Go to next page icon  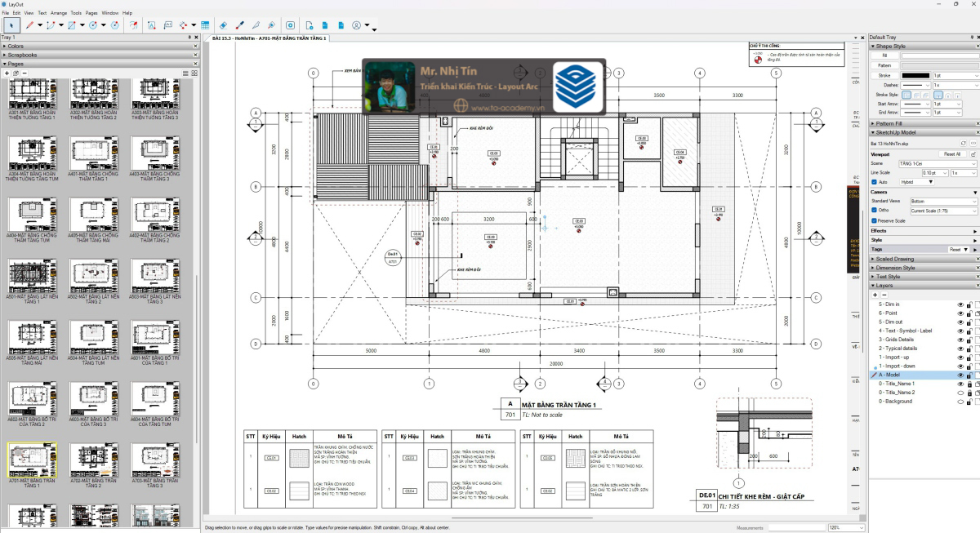[341, 25]
